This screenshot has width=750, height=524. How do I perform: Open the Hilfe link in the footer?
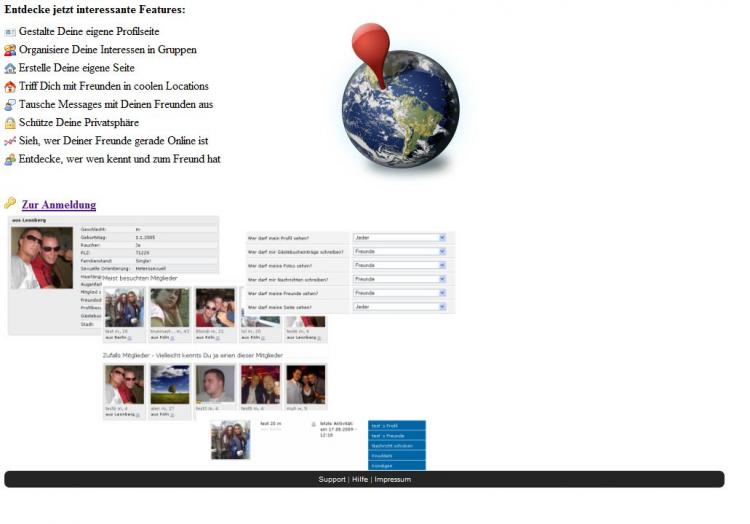pos(360,479)
